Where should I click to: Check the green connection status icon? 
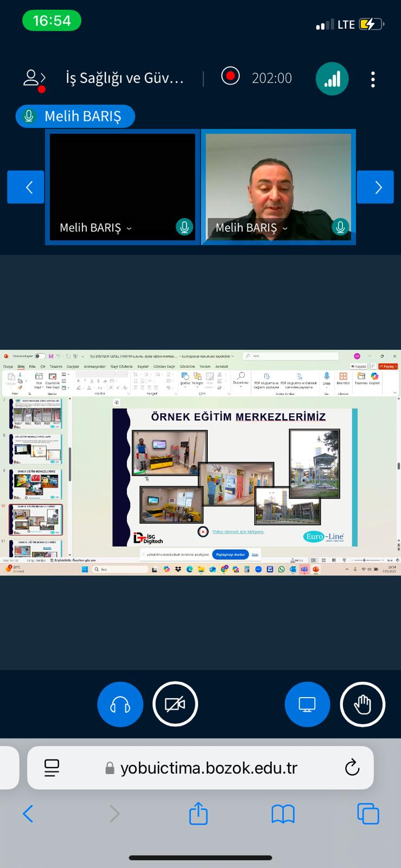click(332, 79)
